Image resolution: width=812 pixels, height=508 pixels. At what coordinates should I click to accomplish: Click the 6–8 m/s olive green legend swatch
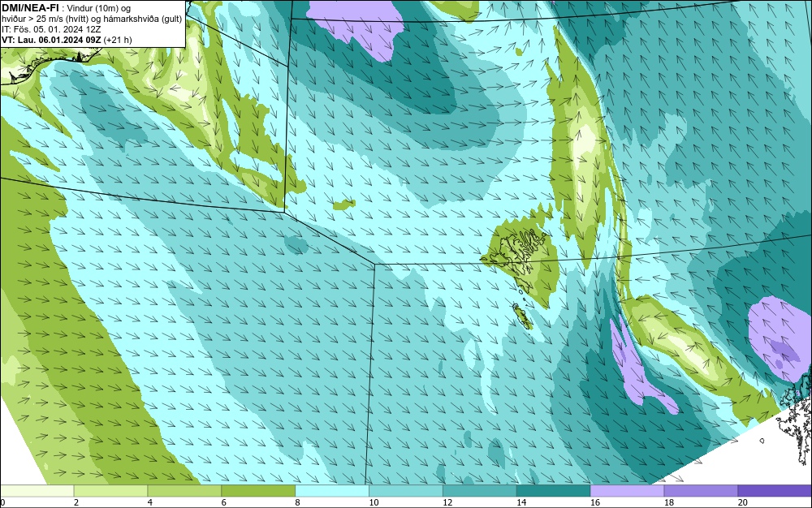pyautogui.click(x=258, y=490)
